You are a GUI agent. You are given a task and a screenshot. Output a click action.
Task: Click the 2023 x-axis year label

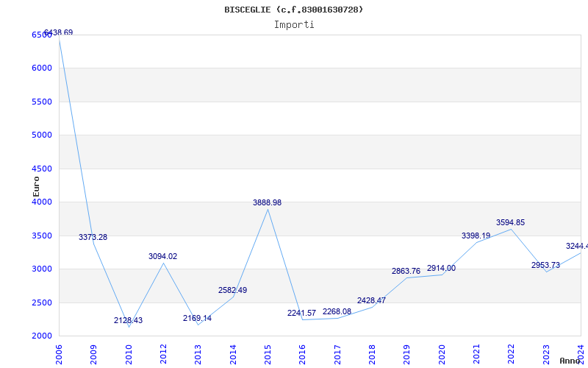(546, 355)
